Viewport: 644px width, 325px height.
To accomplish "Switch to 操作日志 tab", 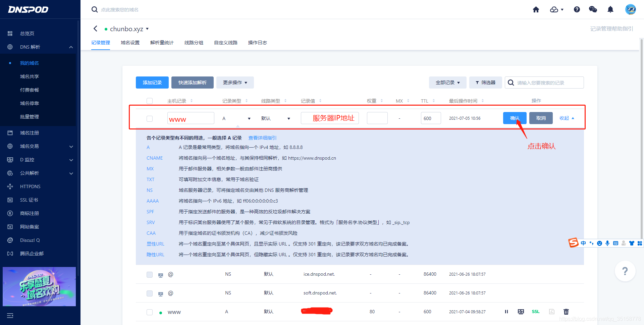I will coord(258,43).
